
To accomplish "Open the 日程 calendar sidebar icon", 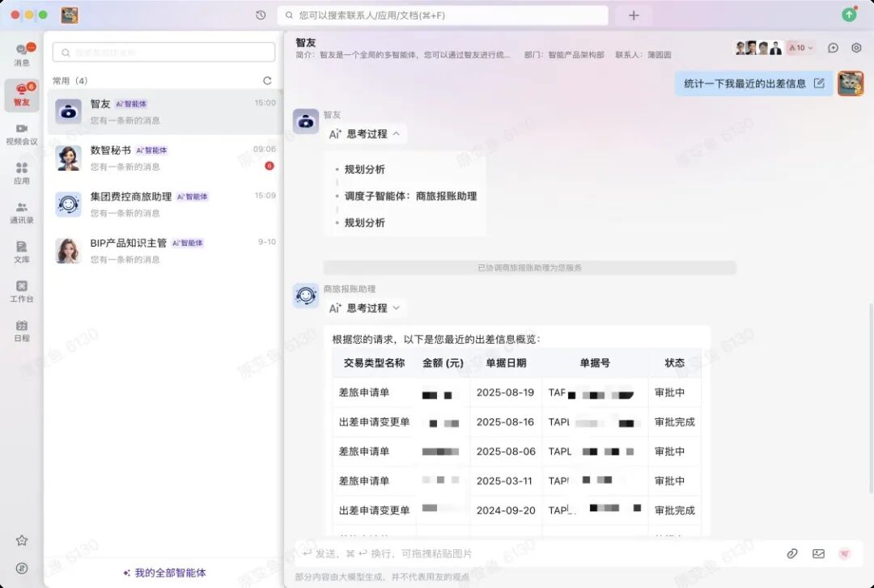I will point(22,330).
